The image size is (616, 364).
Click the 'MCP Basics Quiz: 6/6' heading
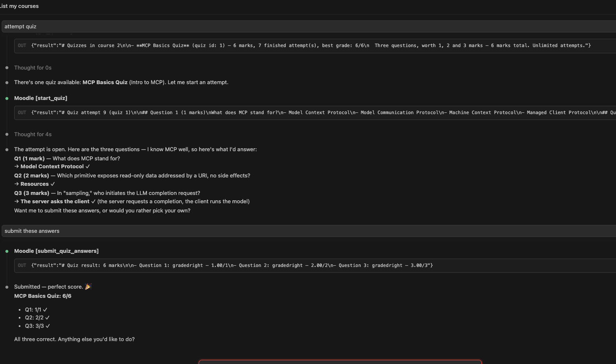point(42,296)
